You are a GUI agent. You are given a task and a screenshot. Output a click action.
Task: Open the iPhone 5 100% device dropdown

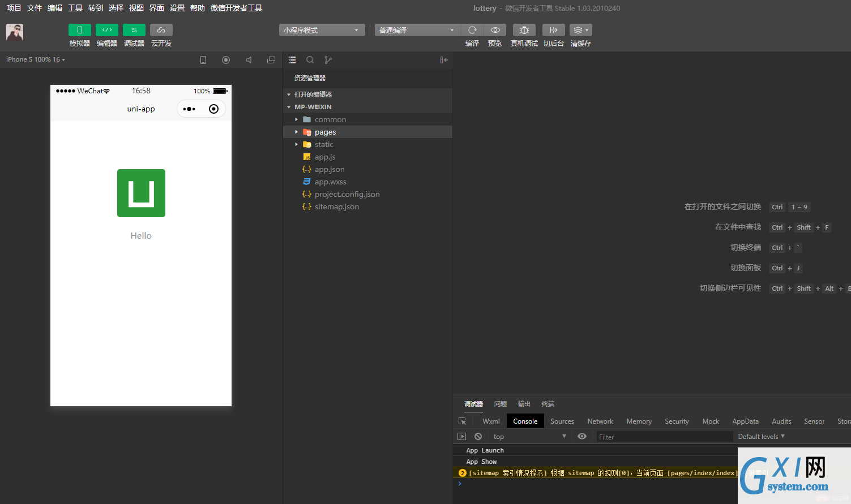click(x=36, y=59)
